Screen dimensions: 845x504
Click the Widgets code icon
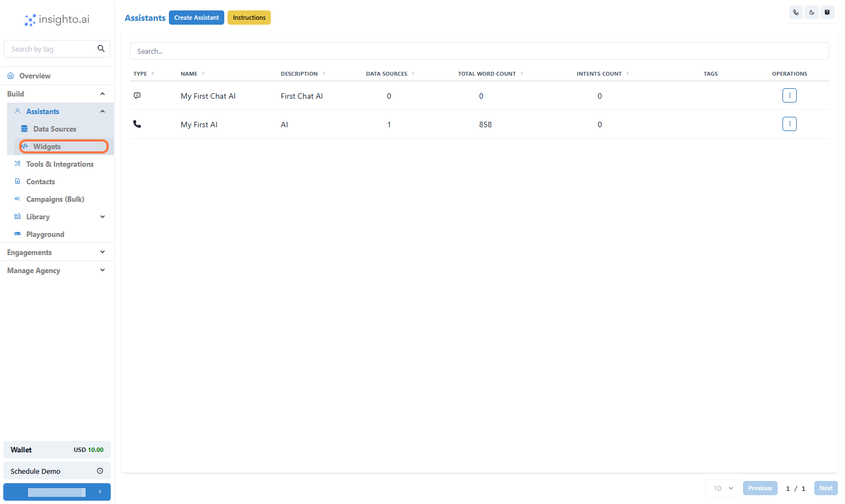(x=25, y=146)
